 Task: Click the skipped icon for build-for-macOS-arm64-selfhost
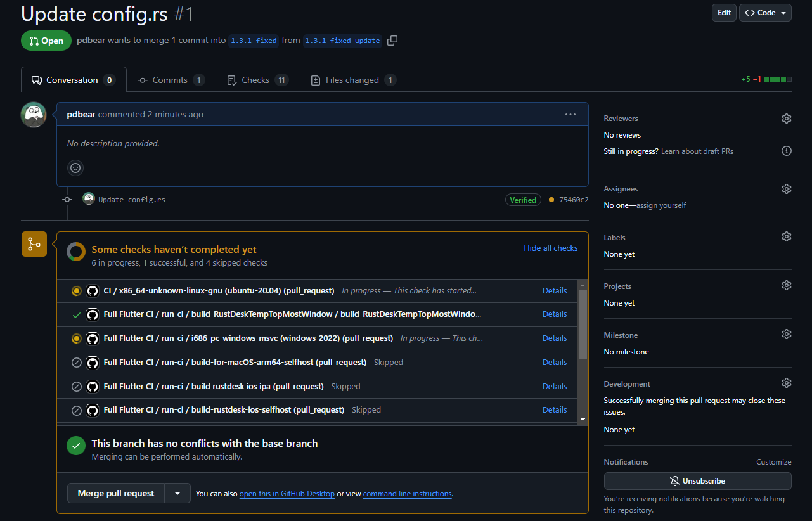[77, 363]
